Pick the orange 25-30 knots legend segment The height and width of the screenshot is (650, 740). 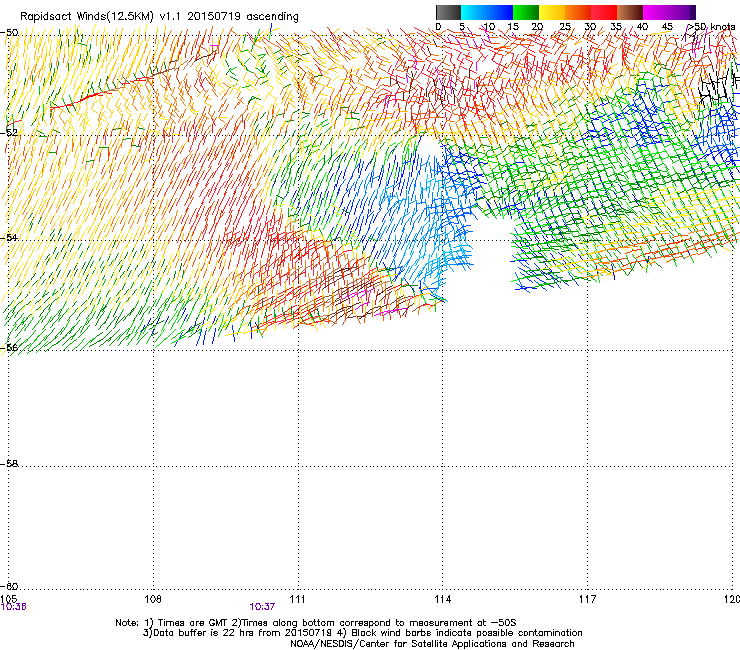point(578,12)
